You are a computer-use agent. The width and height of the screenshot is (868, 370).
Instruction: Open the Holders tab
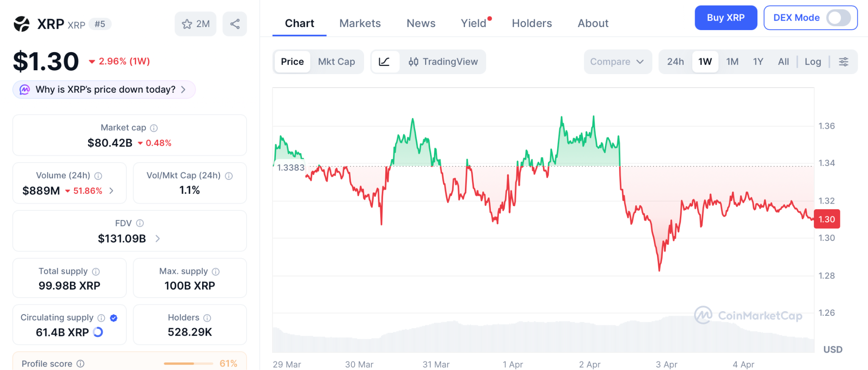point(531,23)
